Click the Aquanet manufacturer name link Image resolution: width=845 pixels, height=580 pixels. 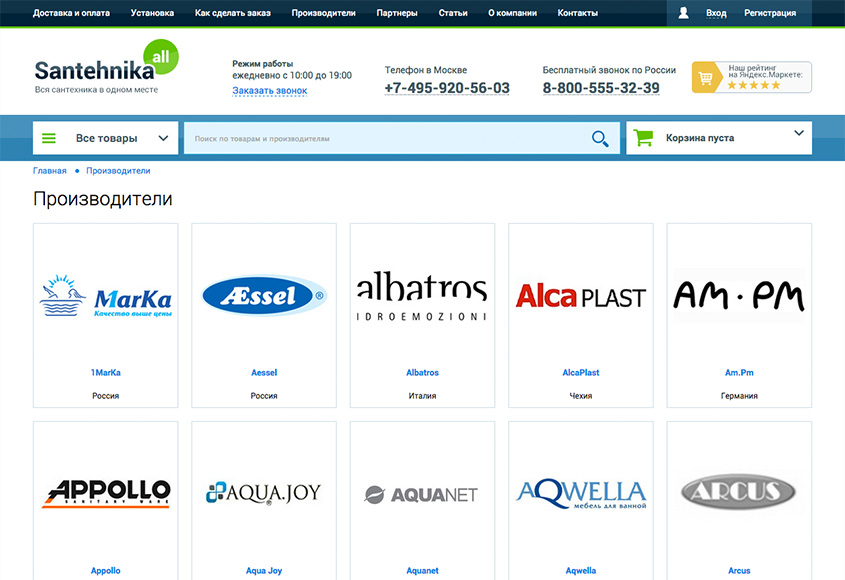422,570
